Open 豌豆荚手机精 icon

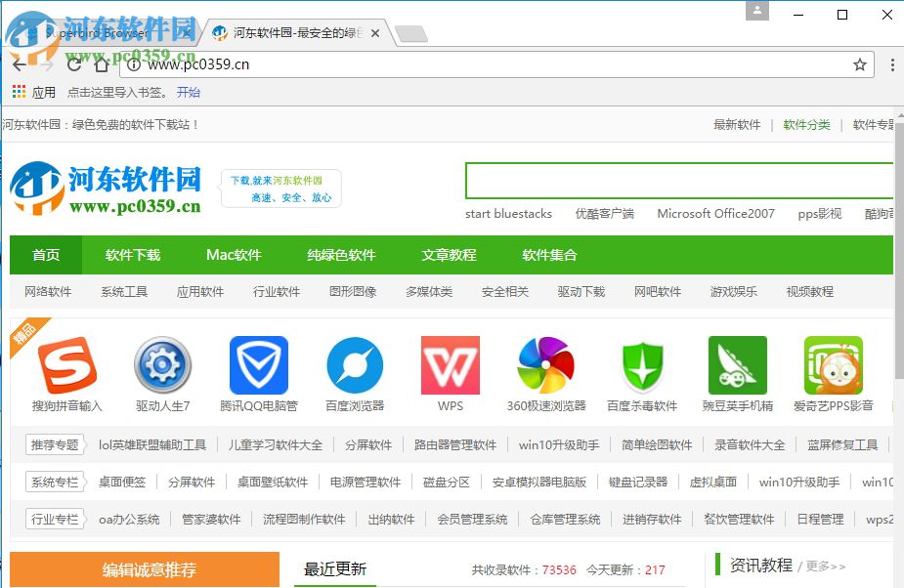(738, 365)
